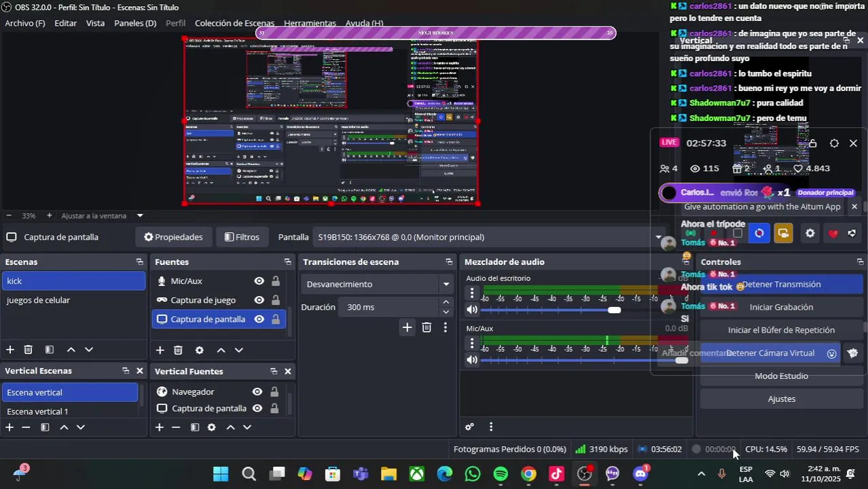The width and height of the screenshot is (868, 489).
Task: Open the Paneles menu
Action: (135, 23)
